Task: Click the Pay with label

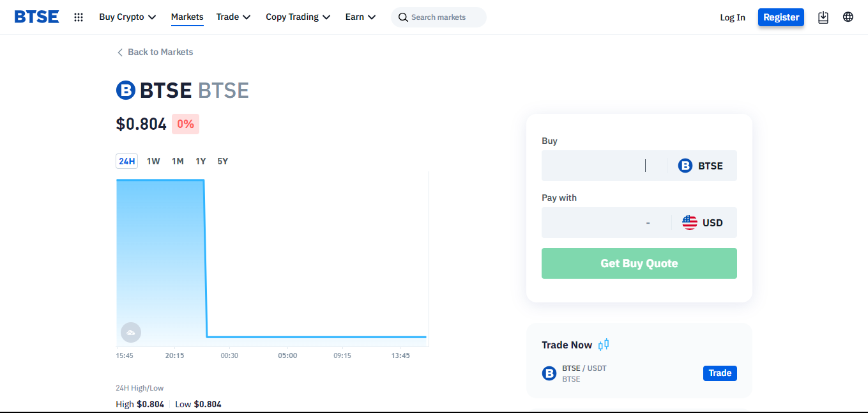Action: [559, 198]
